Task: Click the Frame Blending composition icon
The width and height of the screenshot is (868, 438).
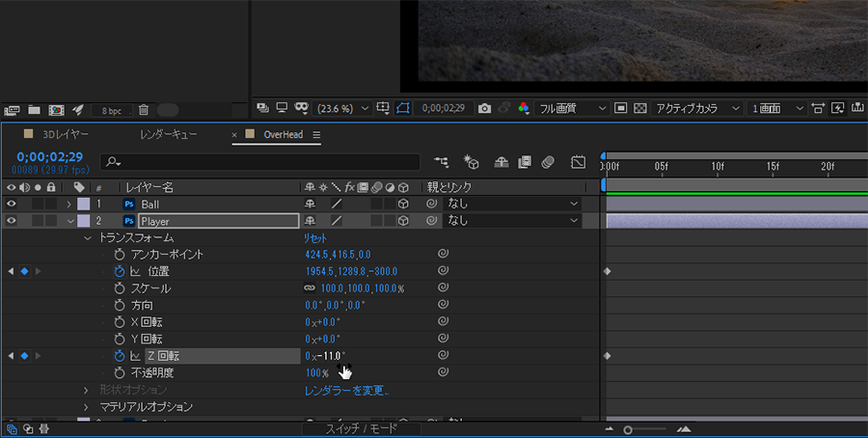Action: [525, 162]
